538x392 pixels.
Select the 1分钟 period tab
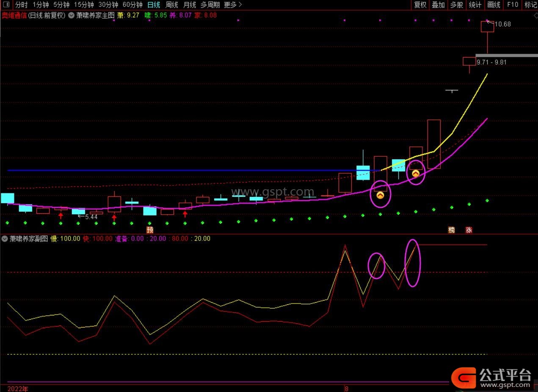click(40, 5)
